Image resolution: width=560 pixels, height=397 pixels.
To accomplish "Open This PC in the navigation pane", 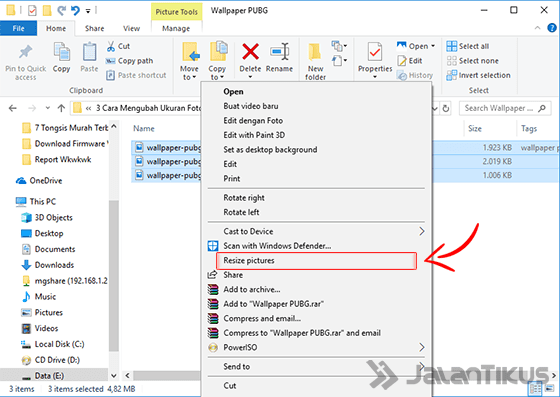I will (x=36, y=201).
